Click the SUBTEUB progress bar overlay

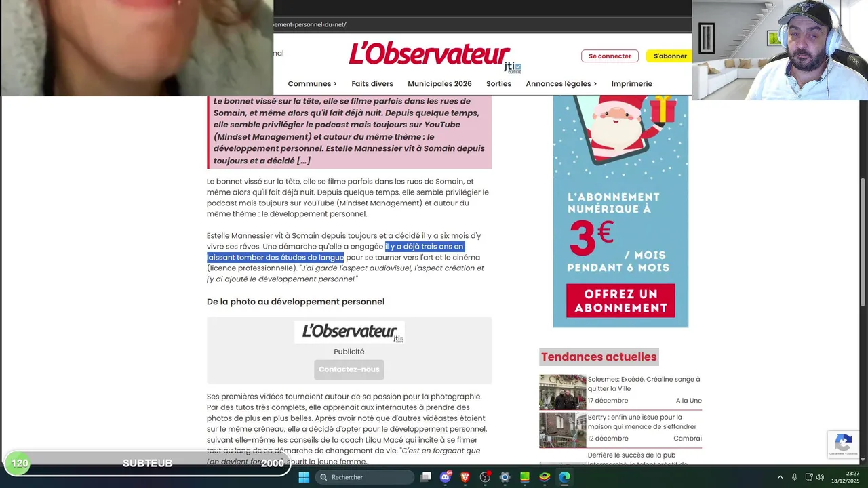(x=147, y=463)
